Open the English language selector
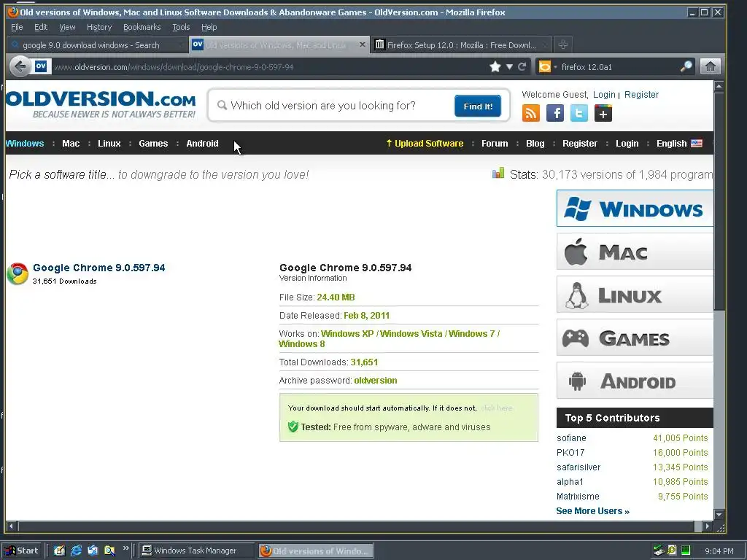The width and height of the screenshot is (747, 560). (x=679, y=144)
